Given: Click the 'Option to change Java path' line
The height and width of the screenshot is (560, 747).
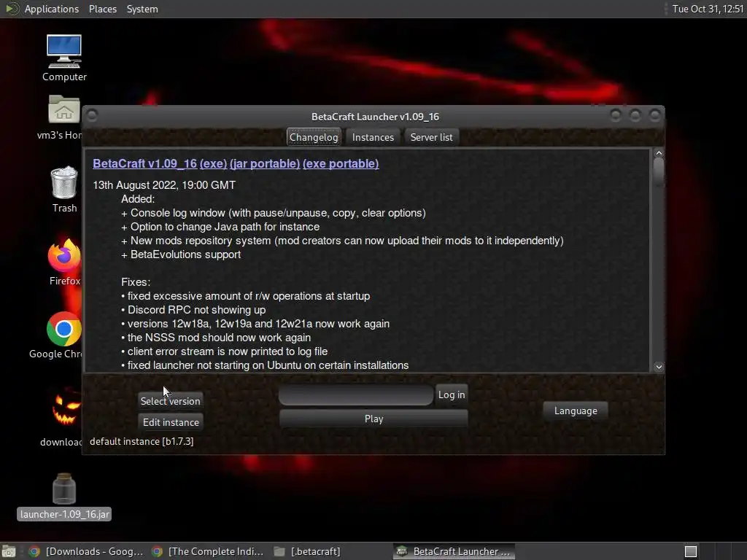Looking at the screenshot, I should coord(220,227).
